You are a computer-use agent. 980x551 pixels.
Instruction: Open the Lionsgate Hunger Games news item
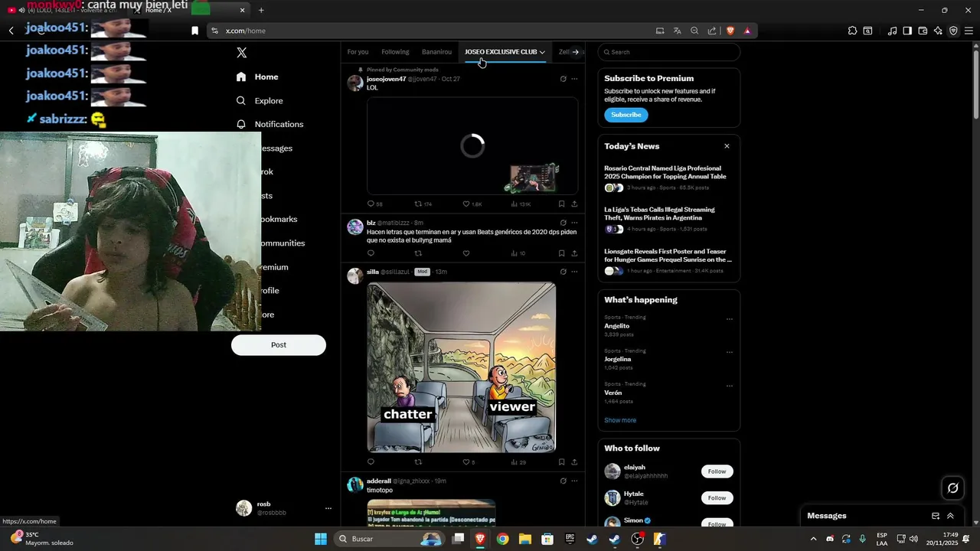(x=668, y=261)
